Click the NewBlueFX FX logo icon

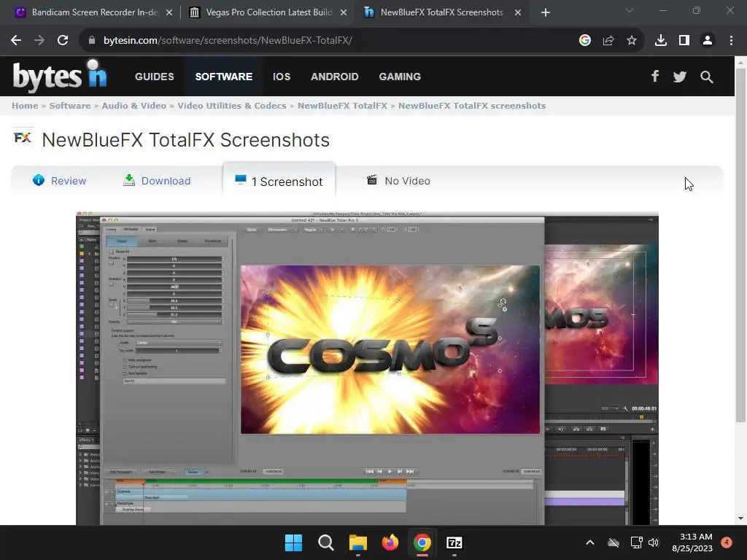pos(22,138)
